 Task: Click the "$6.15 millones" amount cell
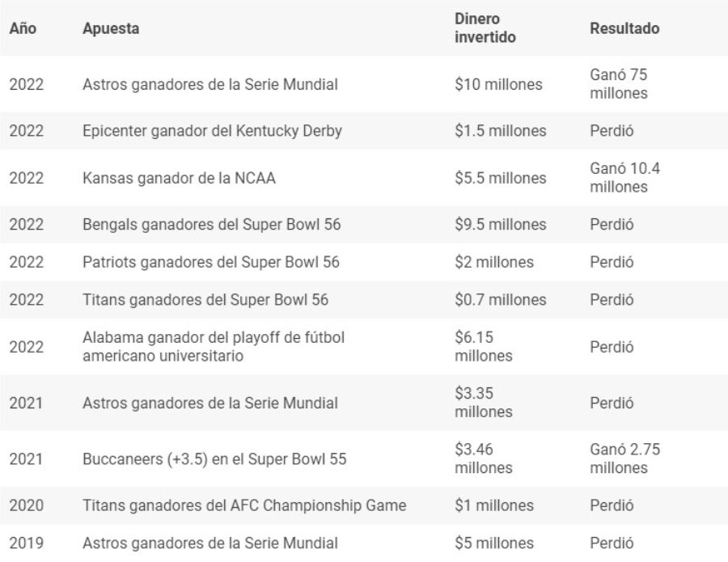click(x=484, y=347)
